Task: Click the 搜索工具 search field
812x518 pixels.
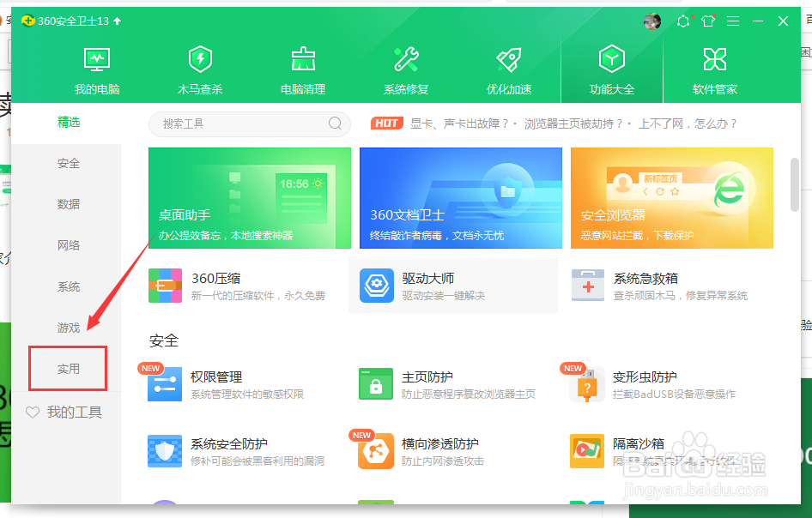Action: 250,123
